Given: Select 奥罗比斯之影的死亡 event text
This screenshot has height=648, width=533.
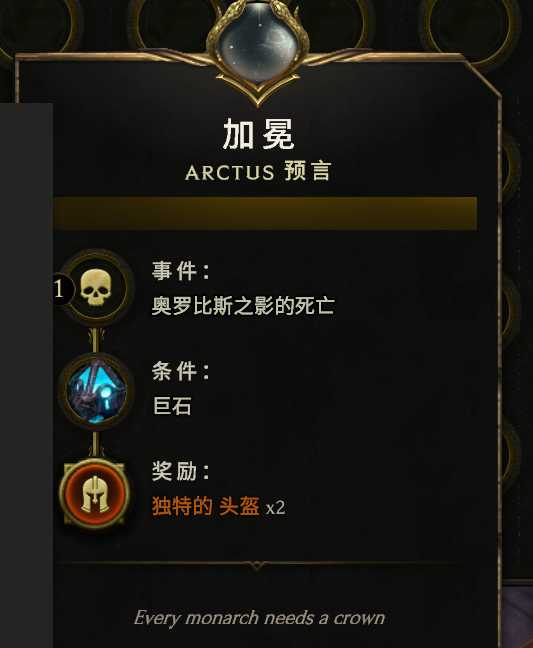Looking at the screenshot, I should (x=243, y=306).
